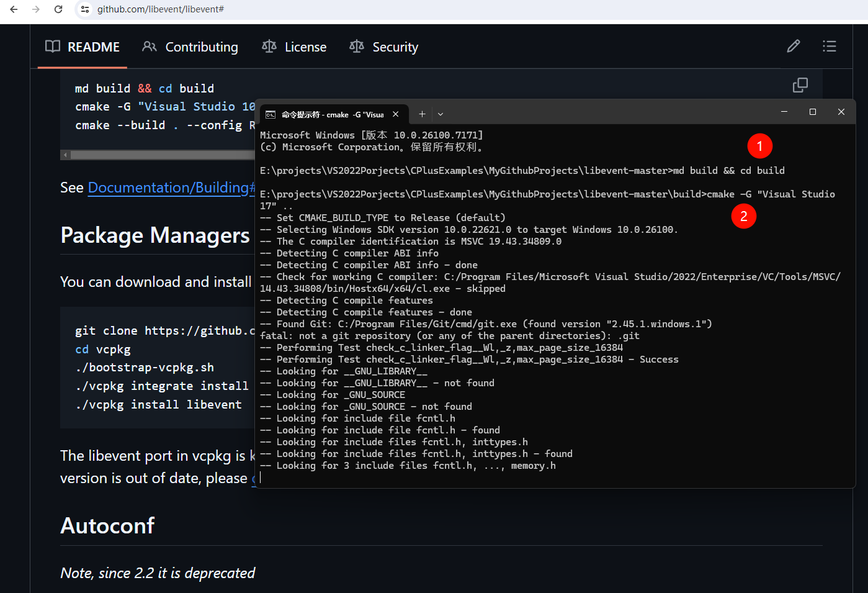Viewport: 868px width, 593px height.
Task: Open site information icon in address bar
Action: tap(85, 9)
